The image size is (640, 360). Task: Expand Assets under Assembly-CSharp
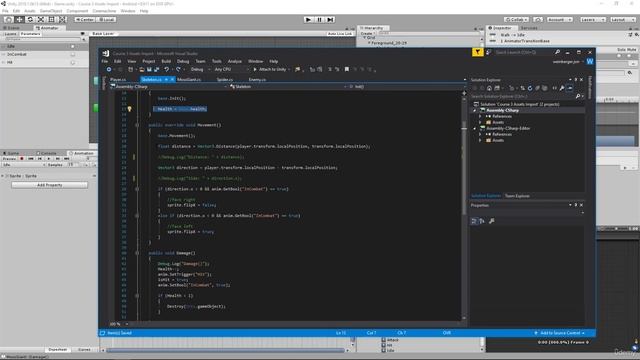(480, 122)
